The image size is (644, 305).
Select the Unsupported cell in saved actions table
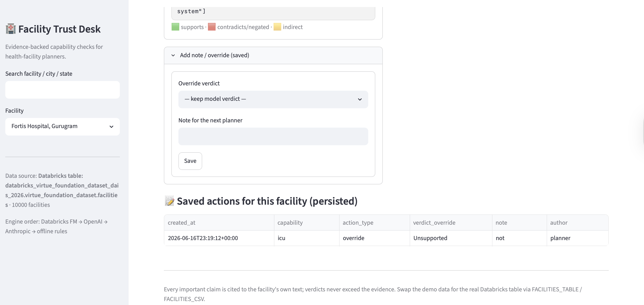pyautogui.click(x=451, y=238)
